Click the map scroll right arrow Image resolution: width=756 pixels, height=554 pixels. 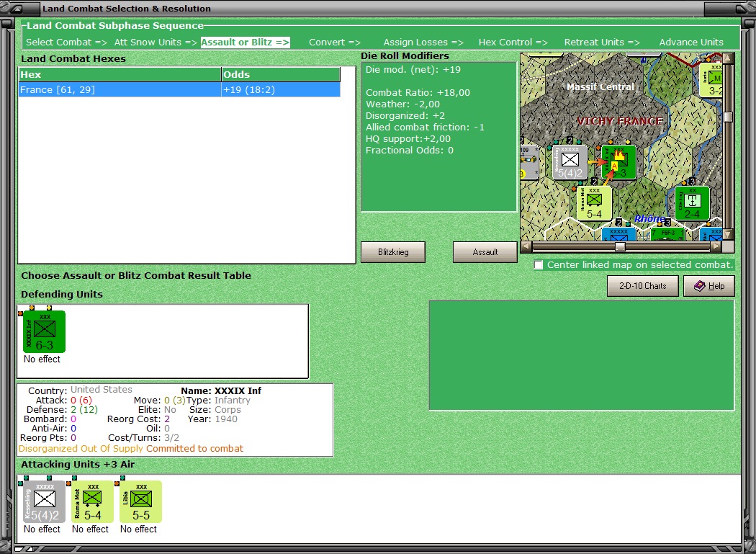point(716,246)
